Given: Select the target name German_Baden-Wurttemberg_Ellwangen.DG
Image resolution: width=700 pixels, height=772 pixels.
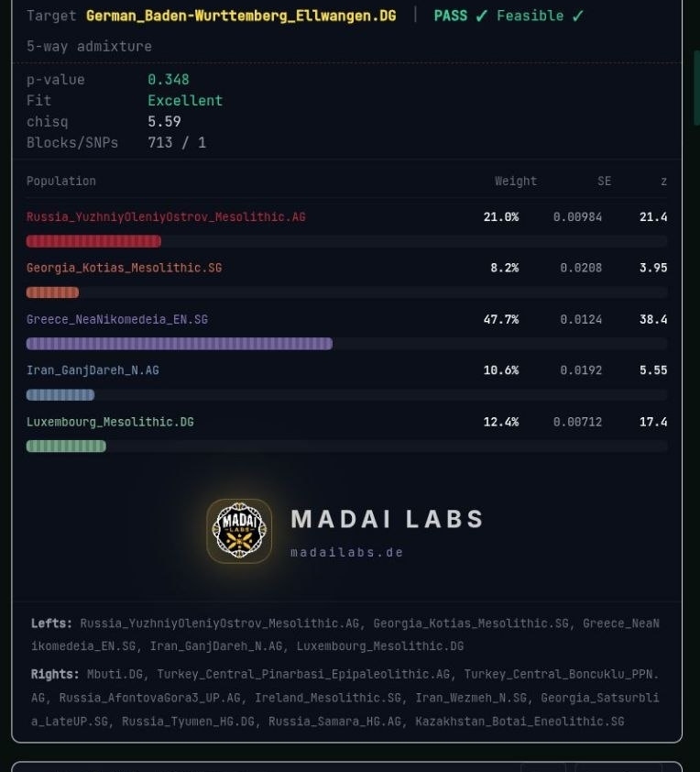Looking at the screenshot, I should (x=241, y=16).
